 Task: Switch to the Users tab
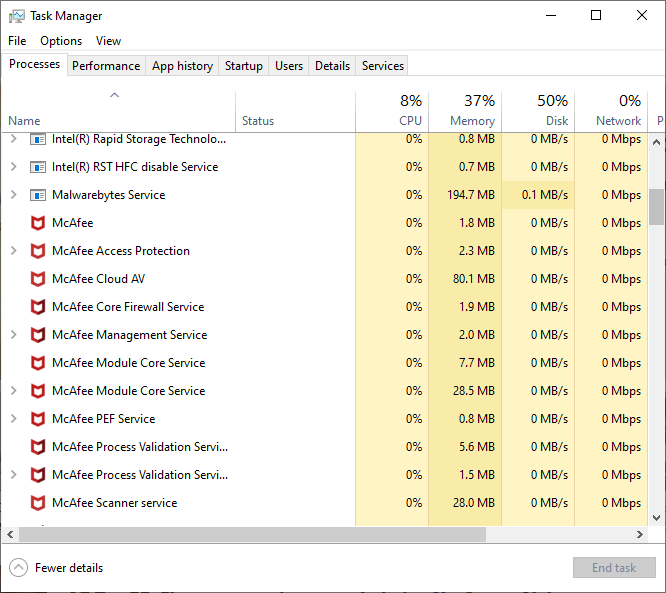point(289,66)
